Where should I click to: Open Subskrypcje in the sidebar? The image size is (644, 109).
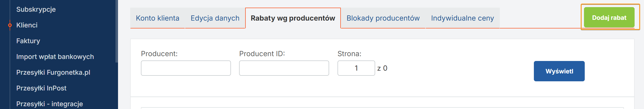pos(36,9)
